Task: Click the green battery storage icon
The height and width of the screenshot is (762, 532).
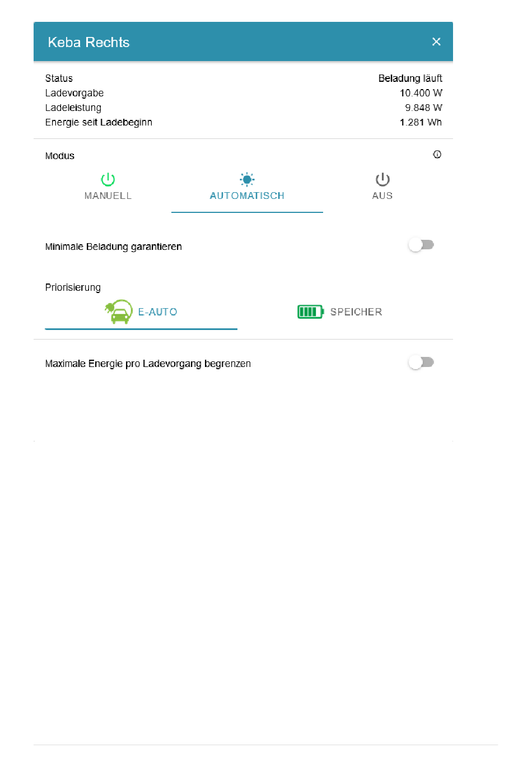Action: coord(311,312)
